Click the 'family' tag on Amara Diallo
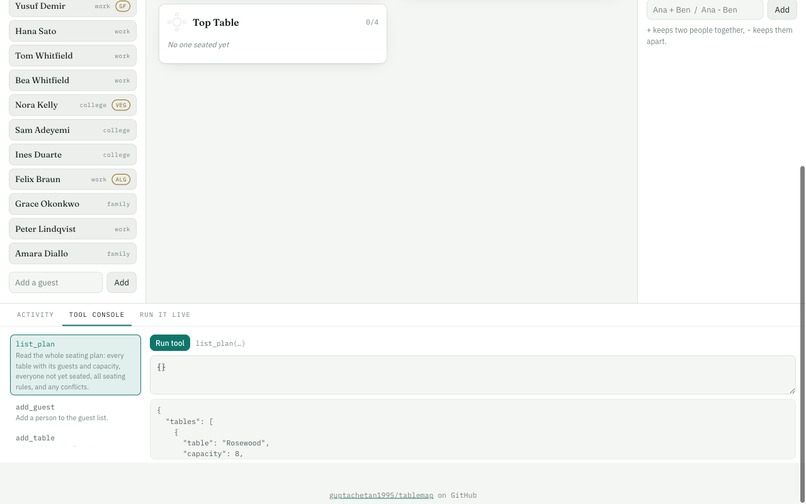The height and width of the screenshot is (504, 806). pyautogui.click(x=118, y=254)
